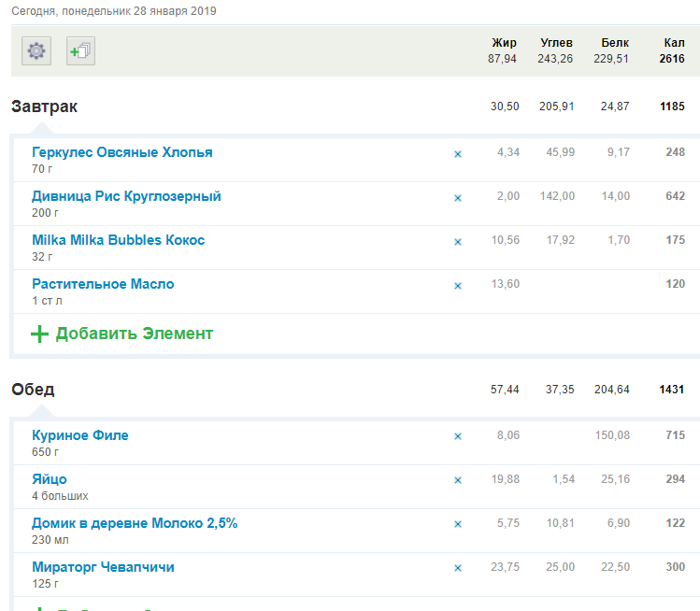Remove Куриное Филе from lunch
Viewport: 700px width, 611px height.
(x=458, y=436)
